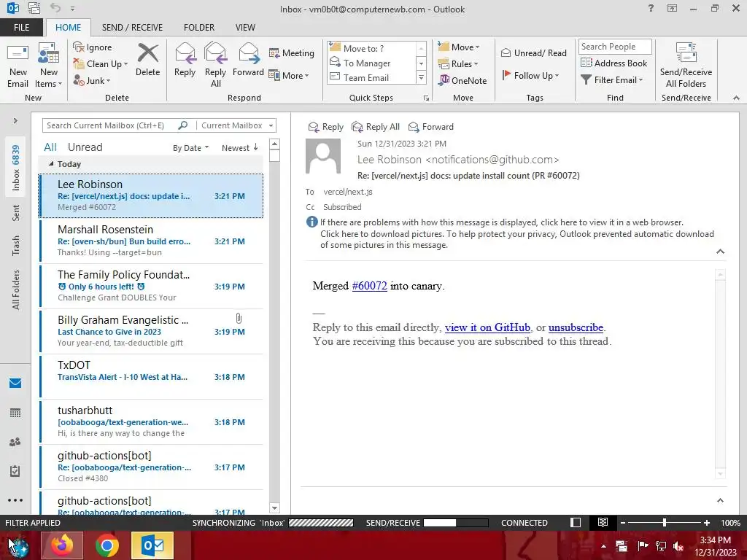Reply with a Meeting
This screenshot has height=560, width=747.
[292, 52]
